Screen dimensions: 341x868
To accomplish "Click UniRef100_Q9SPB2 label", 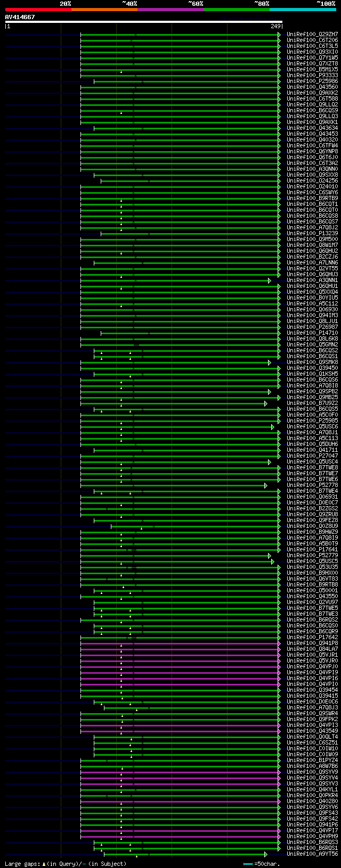I will point(312,392).
